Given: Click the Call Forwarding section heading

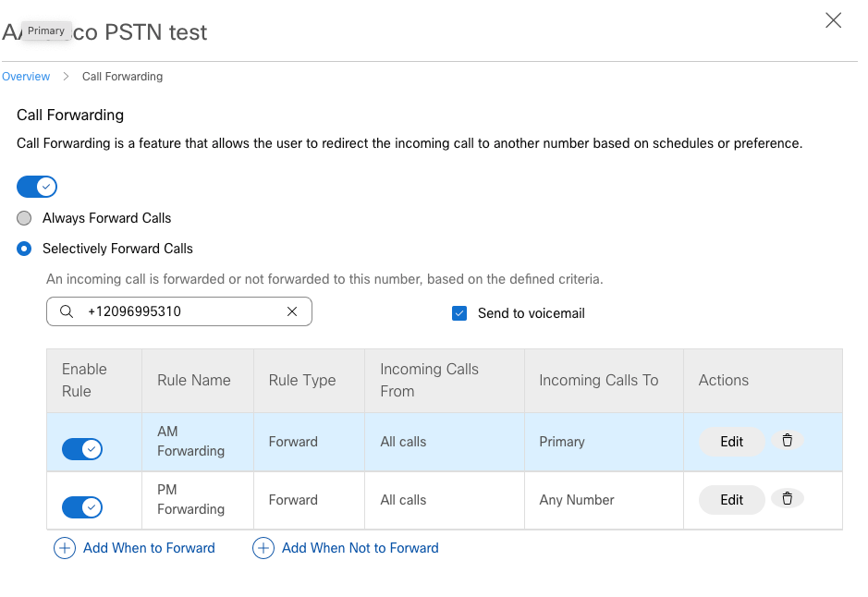Looking at the screenshot, I should pyautogui.click(x=70, y=116).
